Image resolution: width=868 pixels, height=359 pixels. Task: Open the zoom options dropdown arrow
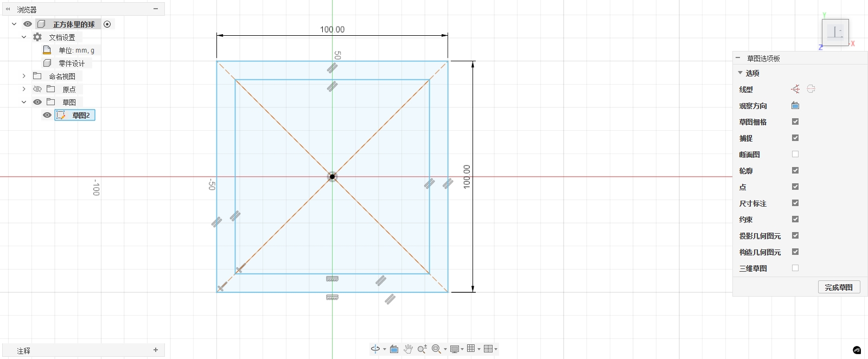[445, 349]
